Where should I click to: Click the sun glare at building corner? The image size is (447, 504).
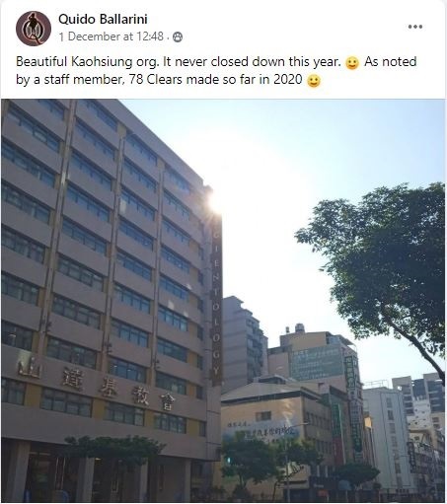click(x=215, y=202)
